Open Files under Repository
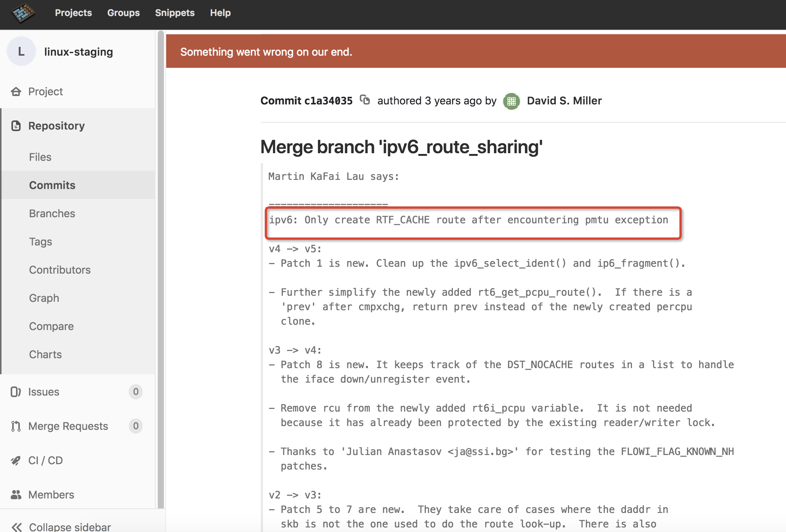 click(40, 157)
